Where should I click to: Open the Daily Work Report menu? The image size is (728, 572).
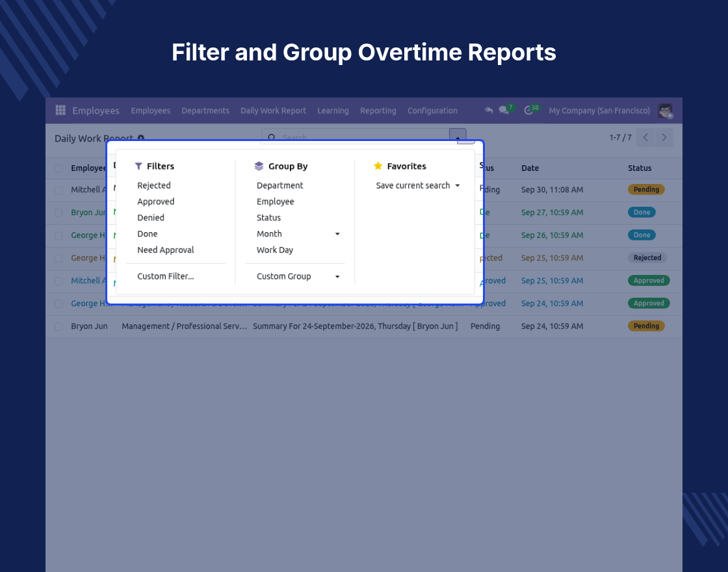(x=273, y=110)
